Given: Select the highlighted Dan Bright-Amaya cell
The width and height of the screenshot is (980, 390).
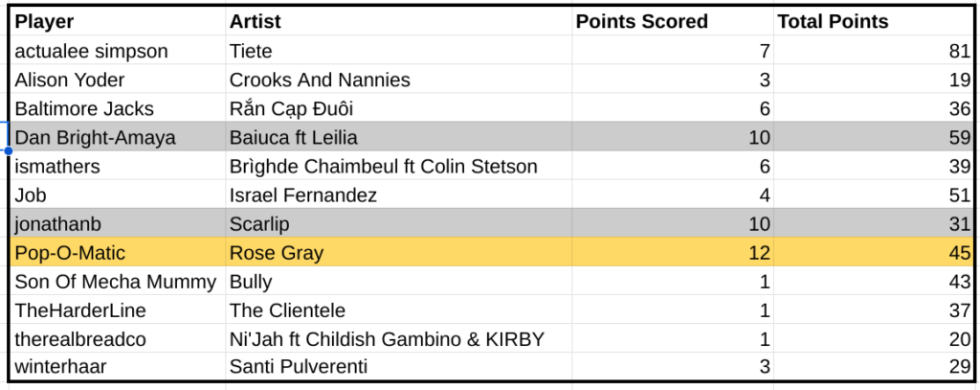Looking at the screenshot, I should 96,137.
